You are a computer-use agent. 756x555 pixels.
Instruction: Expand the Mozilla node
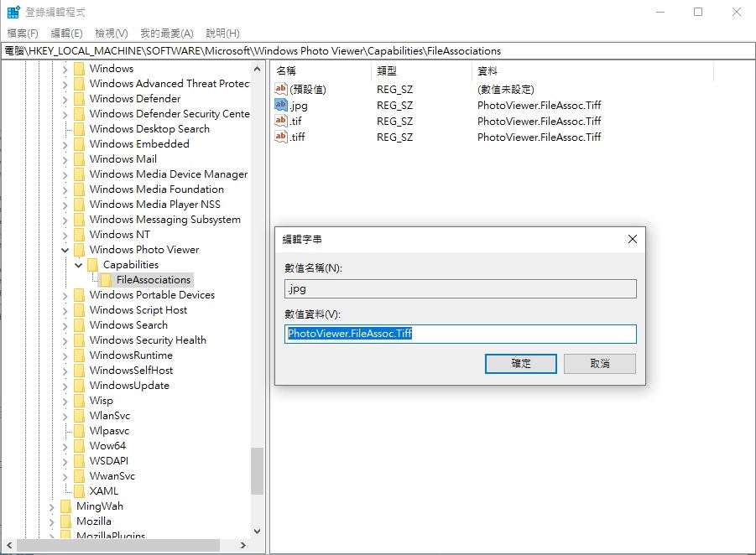(51, 521)
